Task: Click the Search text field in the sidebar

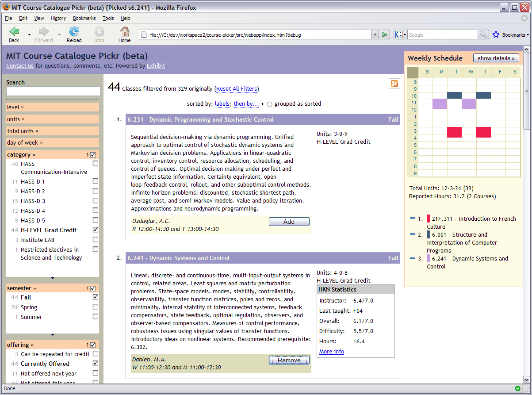Action: pyautogui.click(x=53, y=91)
